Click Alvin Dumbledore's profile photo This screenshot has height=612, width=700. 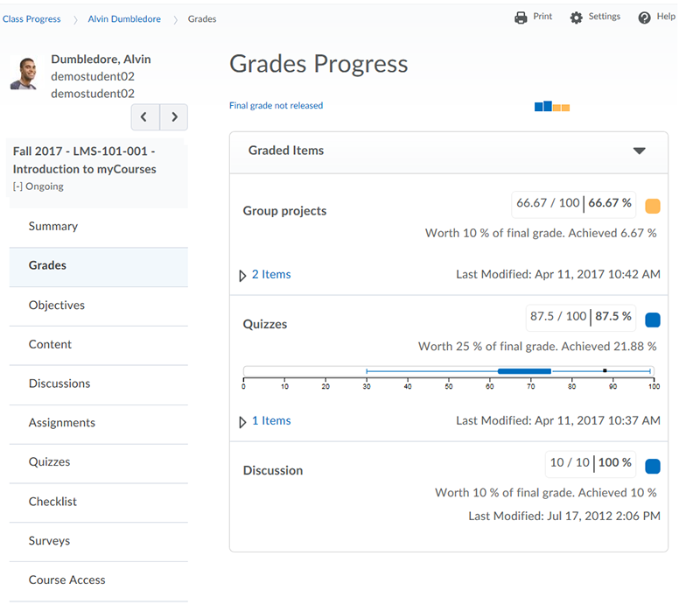pyautogui.click(x=24, y=74)
